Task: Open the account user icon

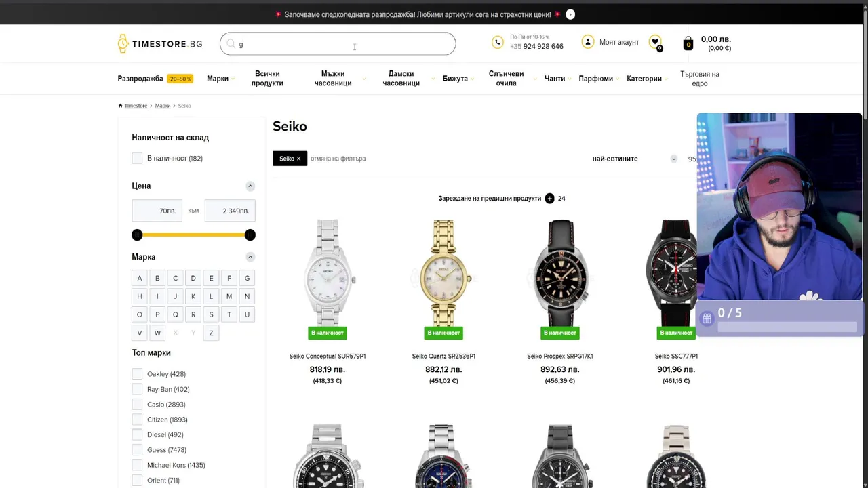Action: tap(588, 42)
